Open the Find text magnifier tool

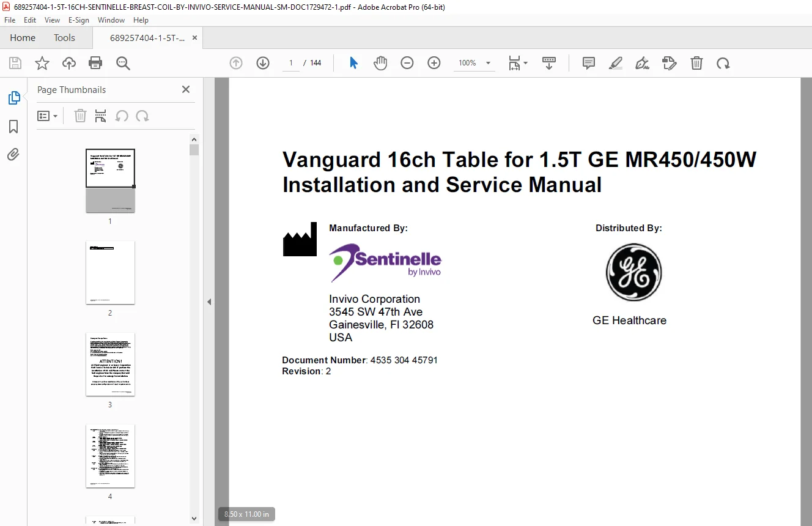pyautogui.click(x=123, y=63)
